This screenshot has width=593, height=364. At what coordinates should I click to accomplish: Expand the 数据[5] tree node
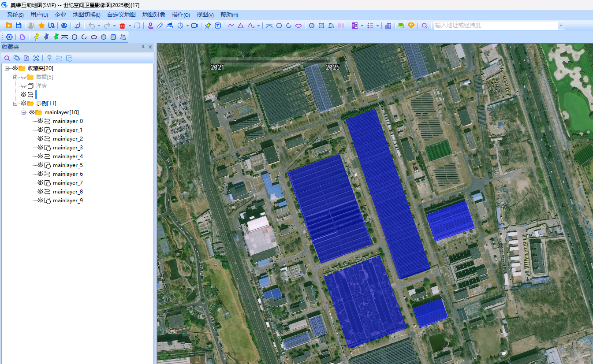pyautogui.click(x=15, y=77)
